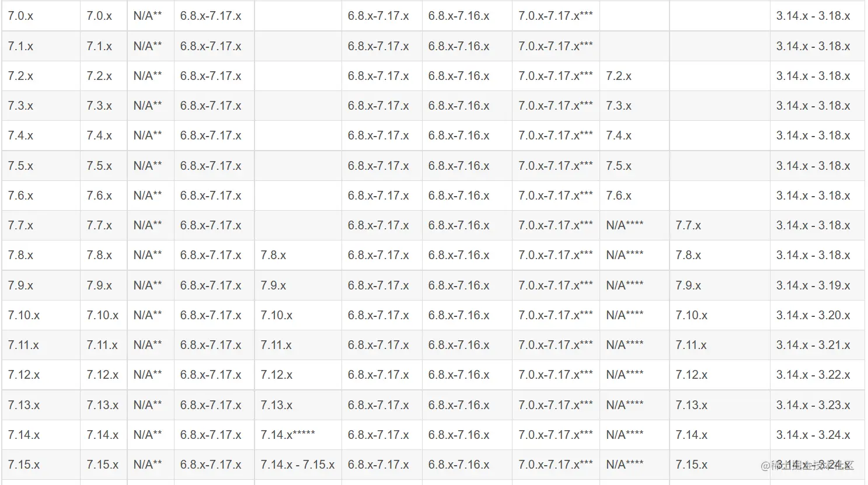The image size is (868, 485).
Task: Select the 3.14.x - 3.23.x cell
Action: pyautogui.click(x=813, y=405)
